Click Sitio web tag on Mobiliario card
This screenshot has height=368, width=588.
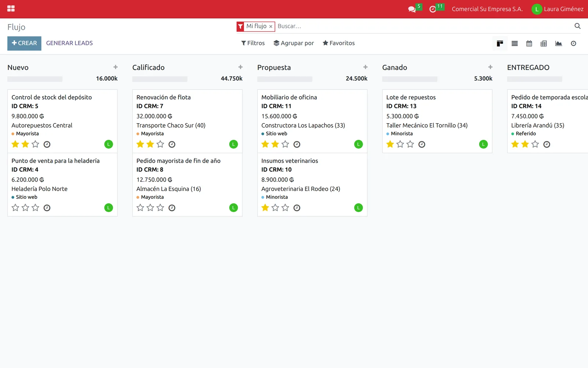275,134
